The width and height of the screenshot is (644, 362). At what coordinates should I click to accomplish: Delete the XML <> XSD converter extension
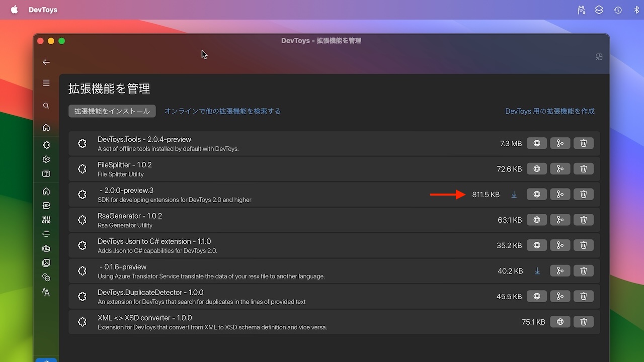(584, 322)
